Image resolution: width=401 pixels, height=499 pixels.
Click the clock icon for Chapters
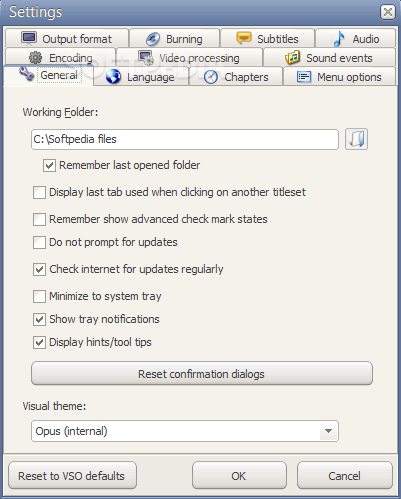(211, 77)
